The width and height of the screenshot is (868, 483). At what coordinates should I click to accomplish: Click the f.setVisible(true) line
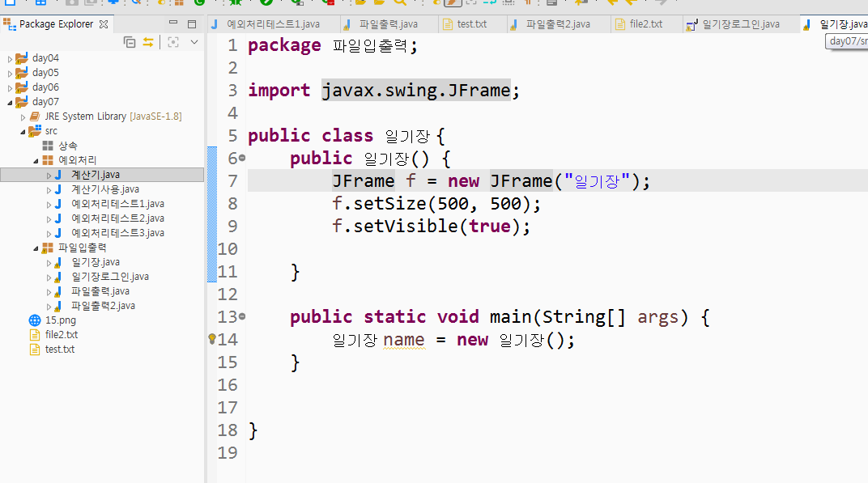click(431, 227)
